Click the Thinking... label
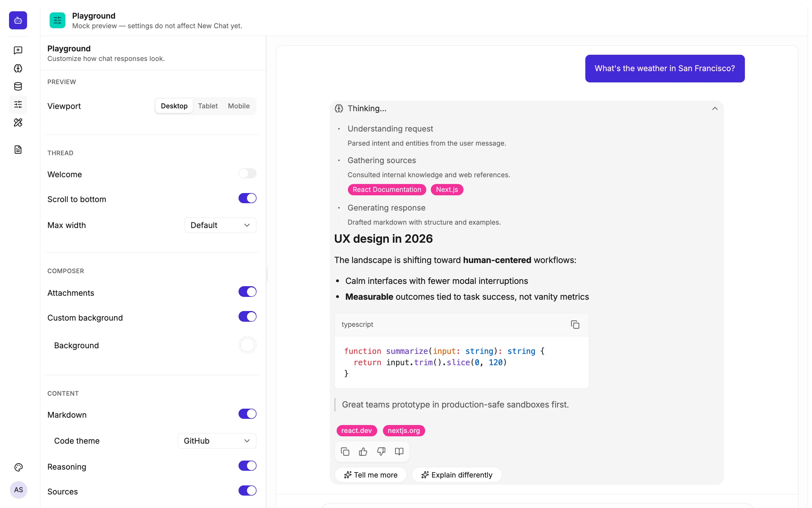This screenshot has width=812, height=508. pos(367,109)
